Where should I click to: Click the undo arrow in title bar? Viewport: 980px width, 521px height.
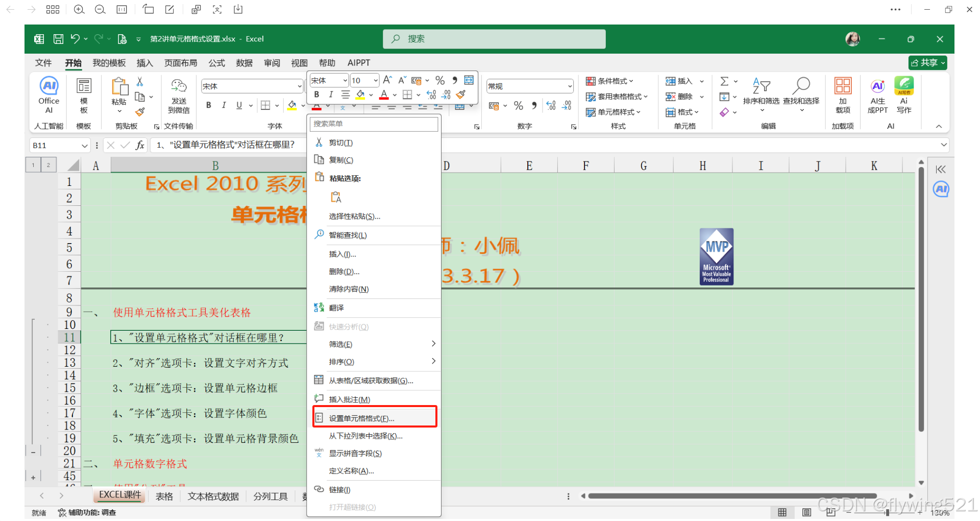click(75, 38)
